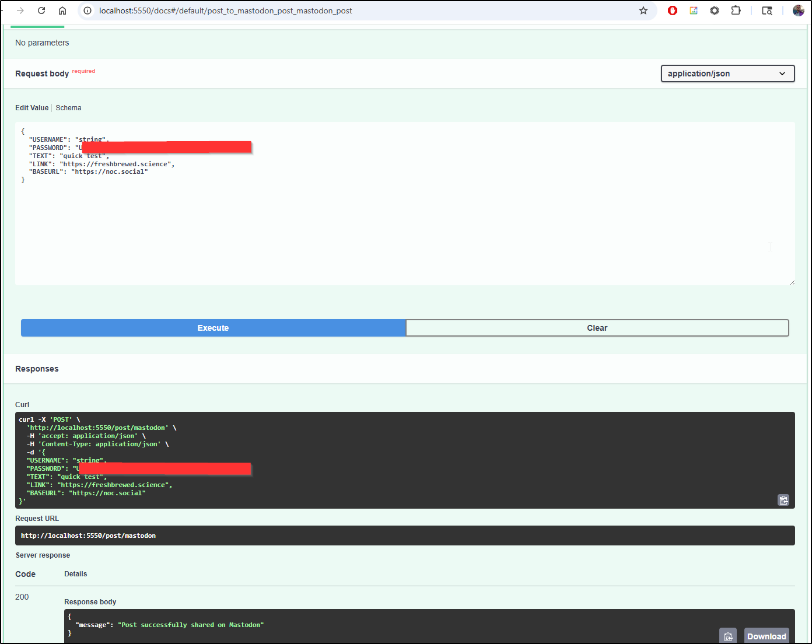
Task: Click inside the request body JSON editor
Action: 405,233
